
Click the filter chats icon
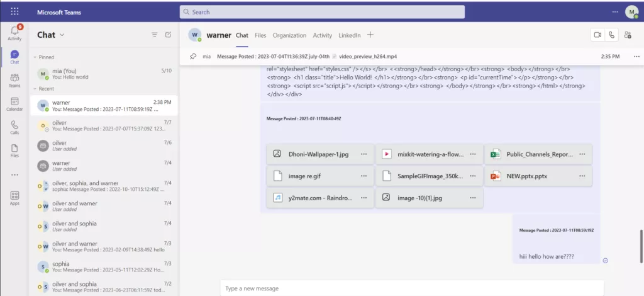point(155,35)
